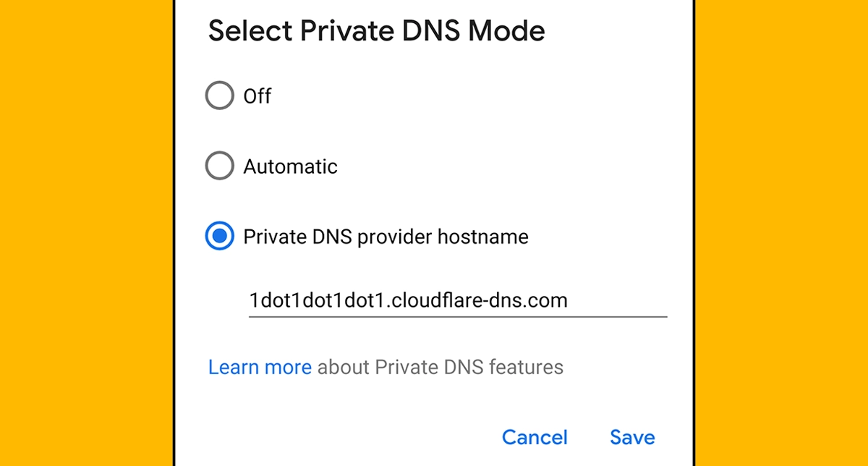Tap the Automatic option label
Image resolution: width=868 pixels, height=466 pixels.
coord(290,166)
